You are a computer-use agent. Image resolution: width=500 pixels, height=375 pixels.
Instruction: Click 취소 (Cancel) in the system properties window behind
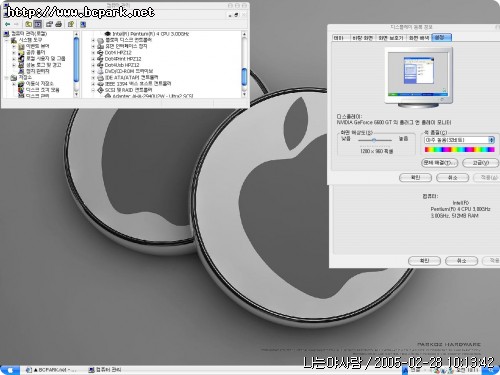point(461,261)
